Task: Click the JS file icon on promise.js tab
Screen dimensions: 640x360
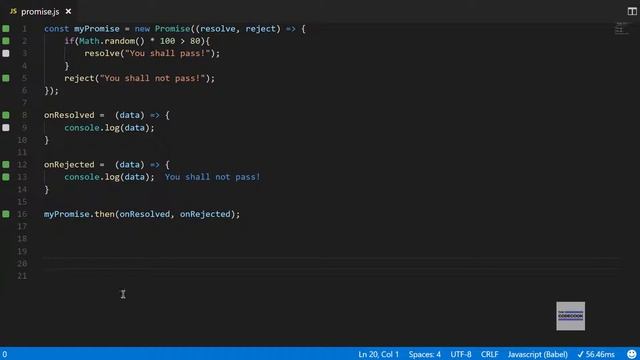Action: pyautogui.click(x=13, y=11)
